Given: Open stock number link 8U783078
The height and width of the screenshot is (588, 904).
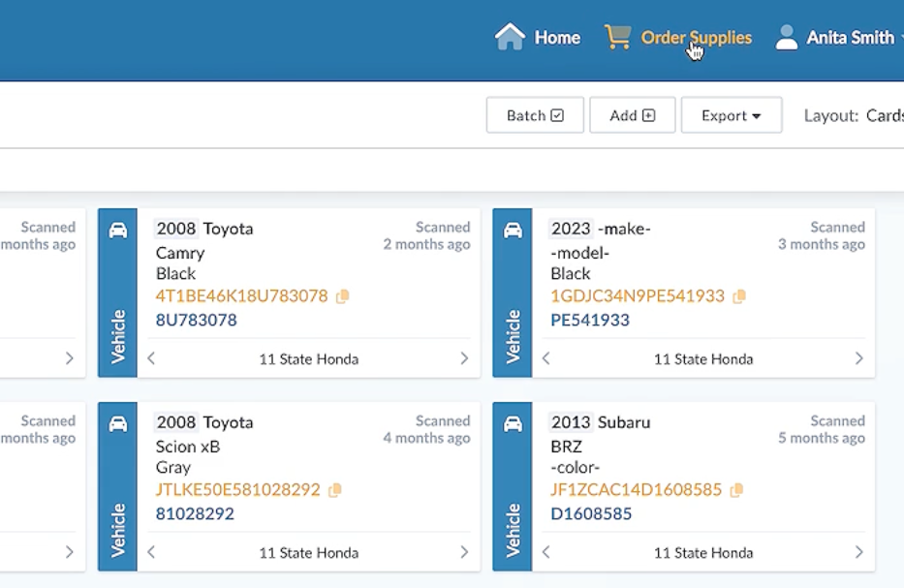Looking at the screenshot, I should (x=196, y=320).
